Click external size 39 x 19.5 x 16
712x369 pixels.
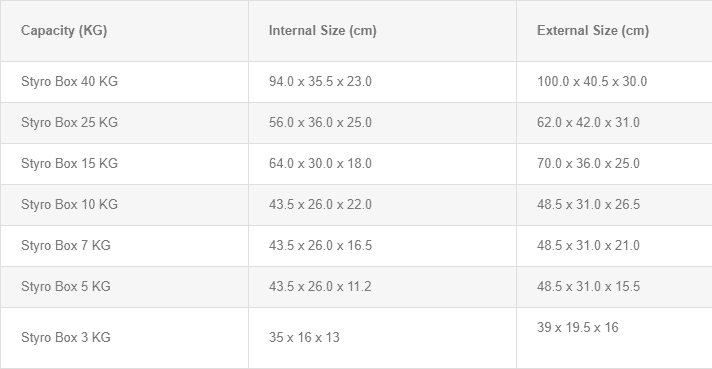pyautogui.click(x=578, y=327)
